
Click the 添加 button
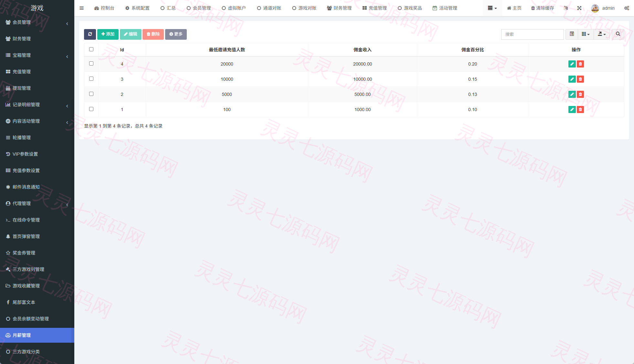point(108,34)
